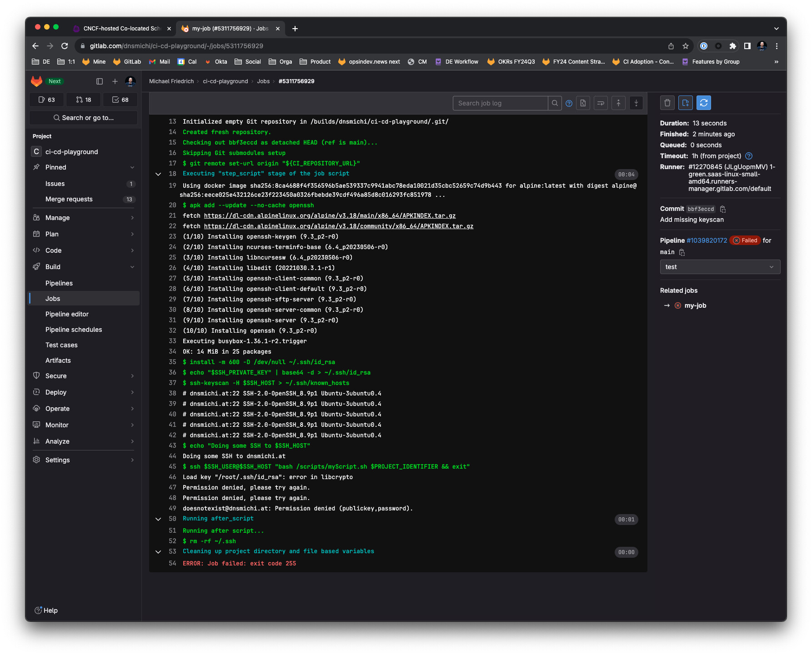Open pipeline #1039820172 link
The image size is (812, 655).
pos(707,240)
